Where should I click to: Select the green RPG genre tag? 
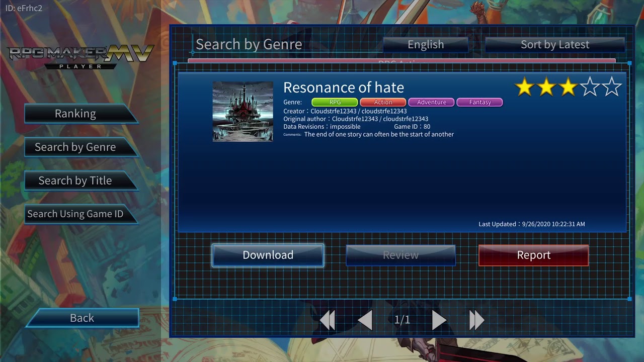[335, 102]
